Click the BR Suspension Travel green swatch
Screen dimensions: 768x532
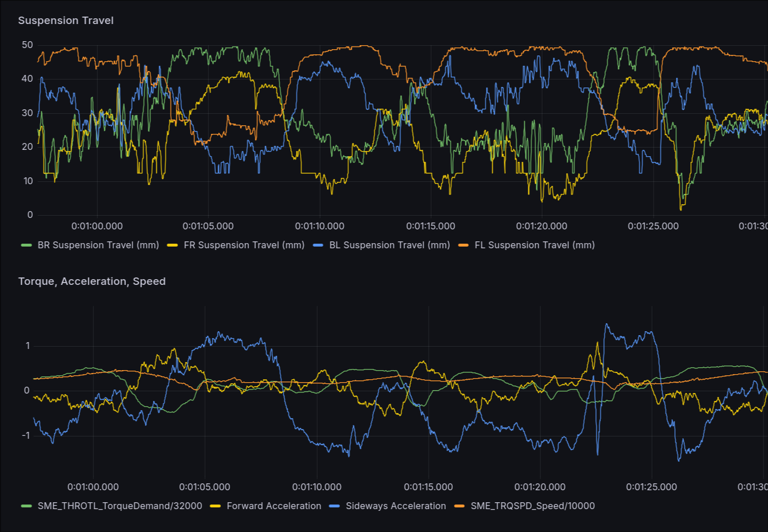26,245
